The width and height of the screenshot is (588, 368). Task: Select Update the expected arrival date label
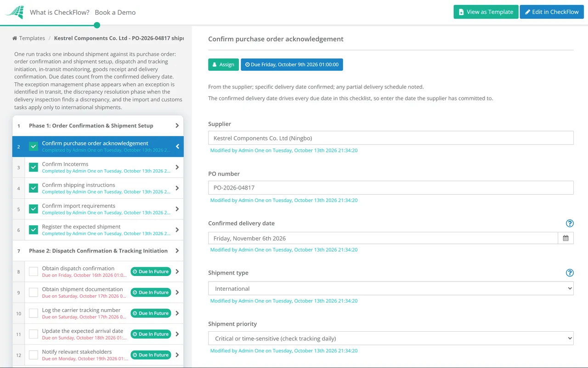[83, 331]
